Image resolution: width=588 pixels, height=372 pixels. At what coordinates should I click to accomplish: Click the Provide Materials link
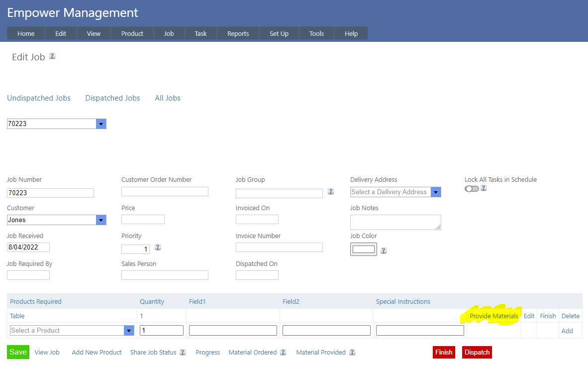click(493, 316)
